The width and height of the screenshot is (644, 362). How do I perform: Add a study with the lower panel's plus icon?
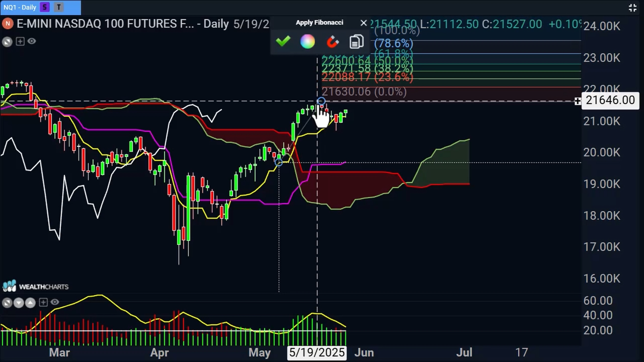click(43, 302)
